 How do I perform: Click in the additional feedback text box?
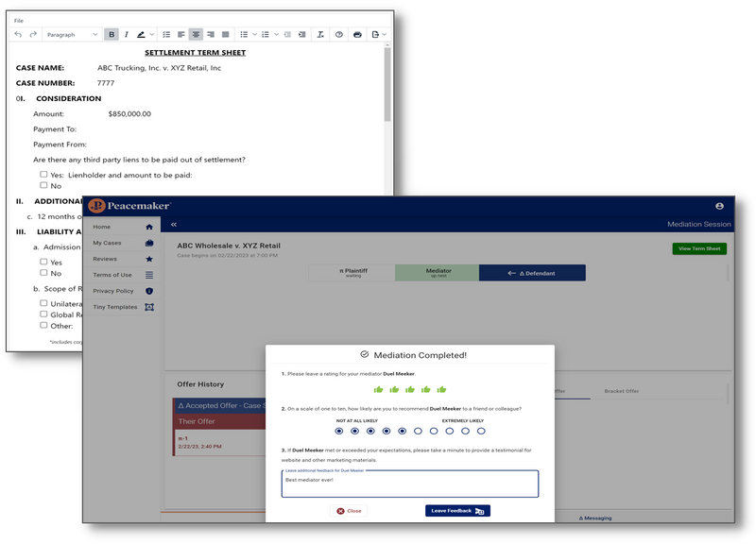click(410, 484)
